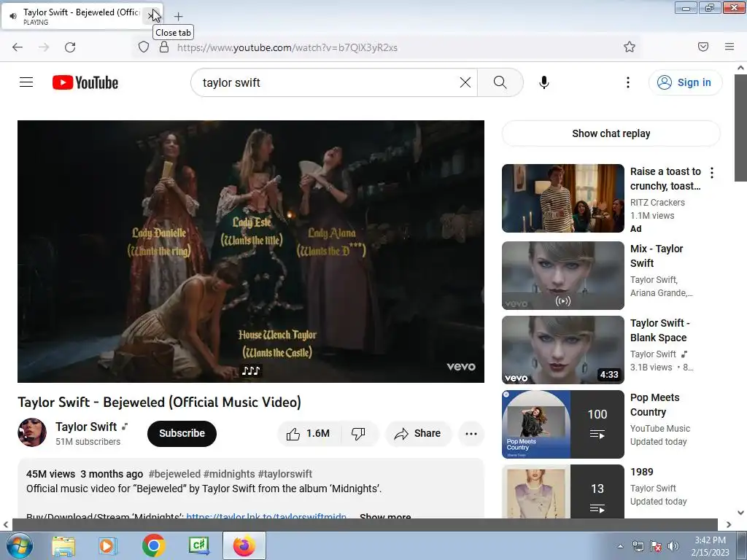Open Pop Meets Country playlist thumbnail
Viewport: 747px width, 560px height.
point(562,424)
